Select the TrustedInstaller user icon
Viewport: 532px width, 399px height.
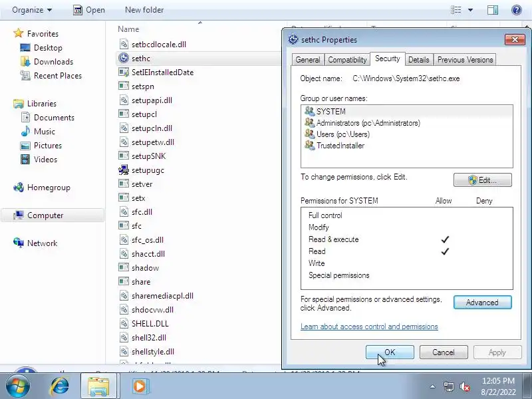(309, 145)
